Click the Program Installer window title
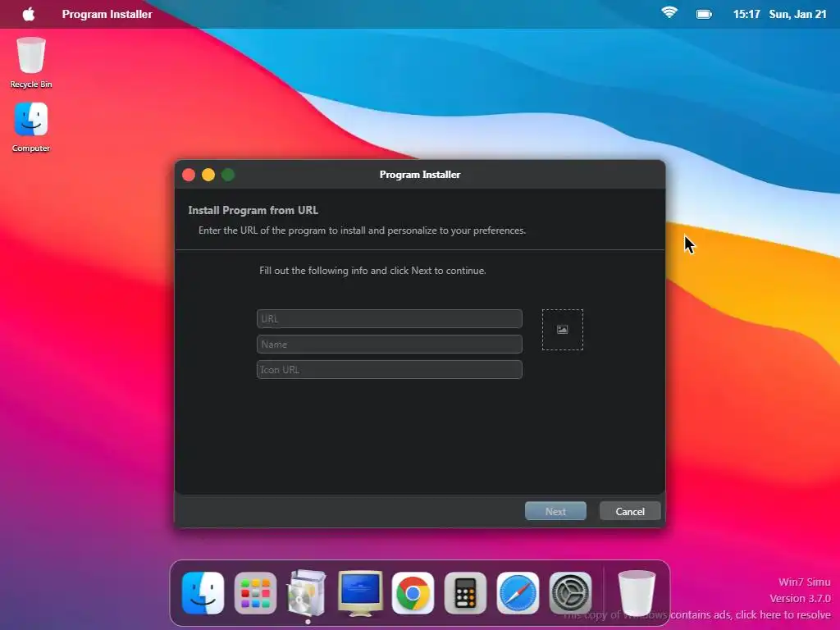The width and height of the screenshot is (840, 630). (x=420, y=175)
